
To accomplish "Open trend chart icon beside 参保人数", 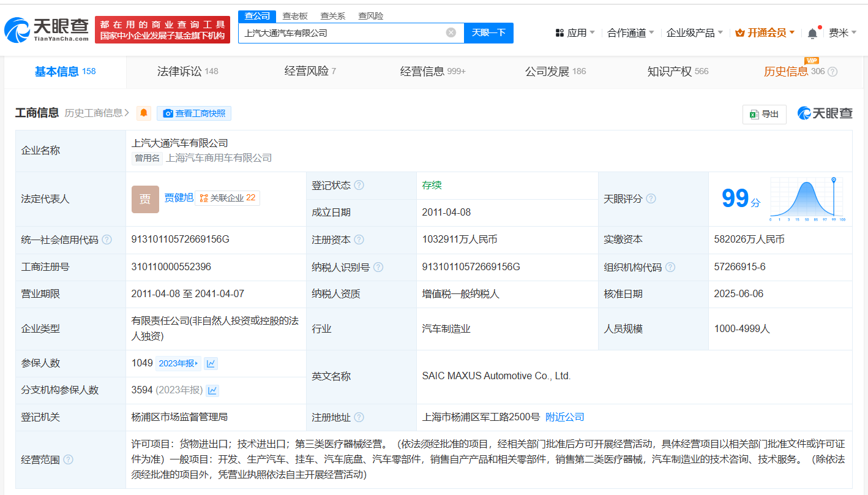I will point(211,363).
